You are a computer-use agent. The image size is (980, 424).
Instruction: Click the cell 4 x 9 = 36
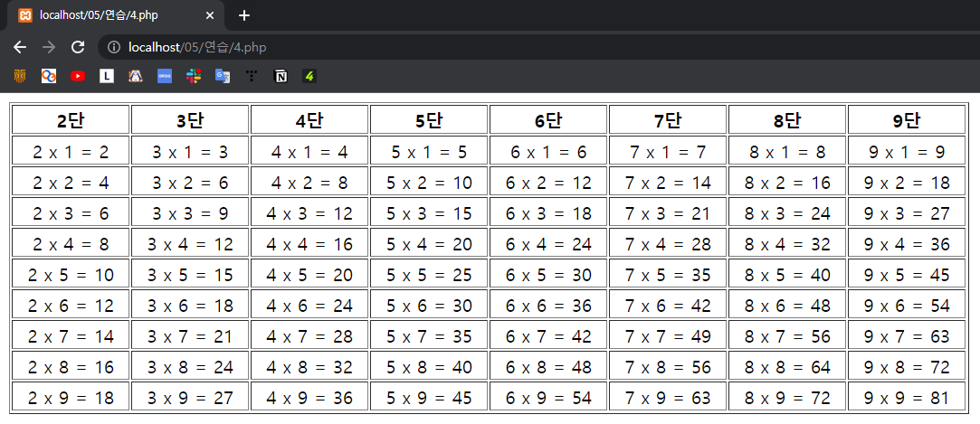(x=309, y=397)
